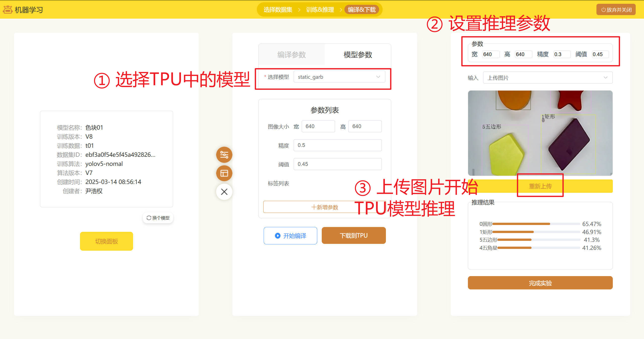The width and height of the screenshot is (644, 339).
Task: Click the plus icon on 新增参数
Action: coord(313,207)
